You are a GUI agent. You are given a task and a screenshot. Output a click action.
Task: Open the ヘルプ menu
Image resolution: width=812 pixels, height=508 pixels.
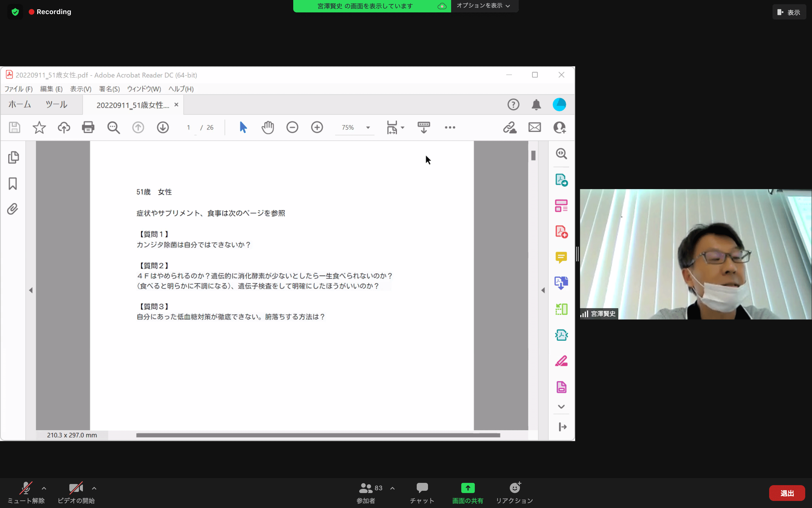(x=181, y=89)
